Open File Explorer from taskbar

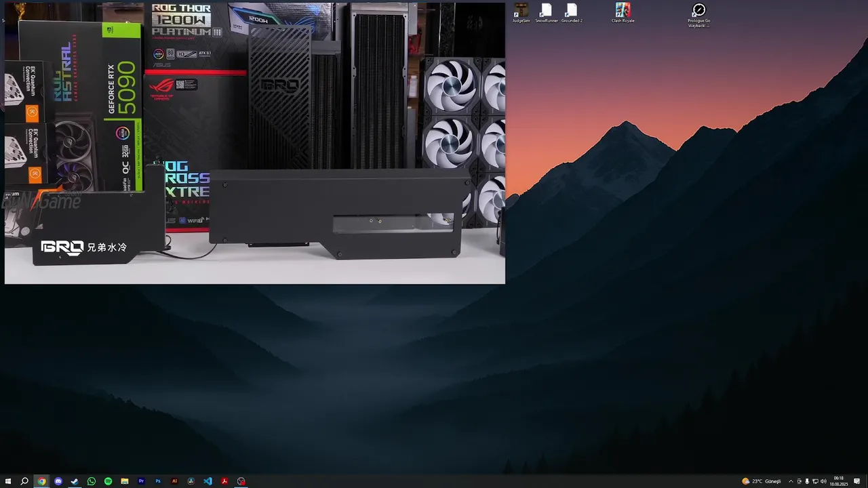(x=125, y=481)
